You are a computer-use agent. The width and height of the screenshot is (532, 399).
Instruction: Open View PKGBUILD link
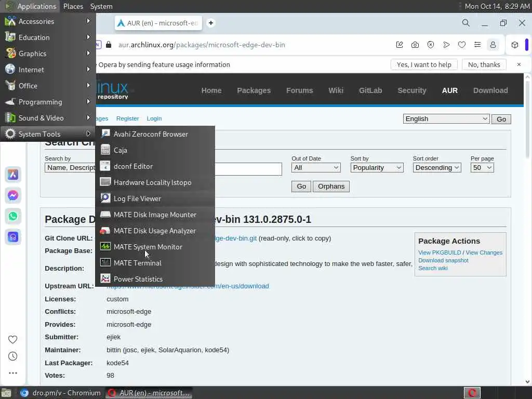coord(440,252)
